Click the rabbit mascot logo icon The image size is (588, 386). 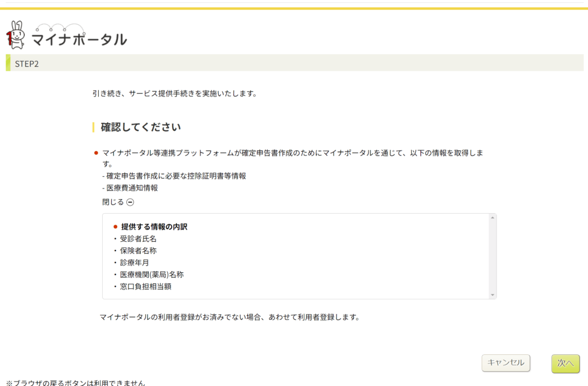(x=16, y=35)
